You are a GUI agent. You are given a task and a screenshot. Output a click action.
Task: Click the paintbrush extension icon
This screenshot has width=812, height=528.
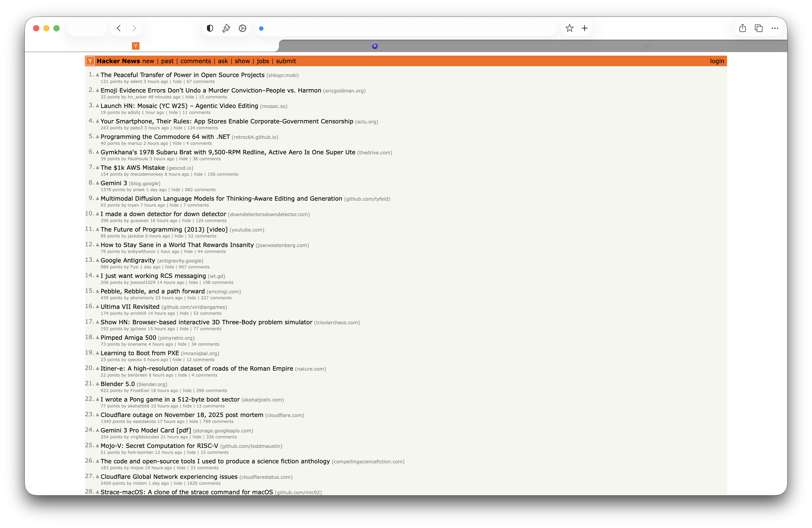pyautogui.click(x=226, y=28)
